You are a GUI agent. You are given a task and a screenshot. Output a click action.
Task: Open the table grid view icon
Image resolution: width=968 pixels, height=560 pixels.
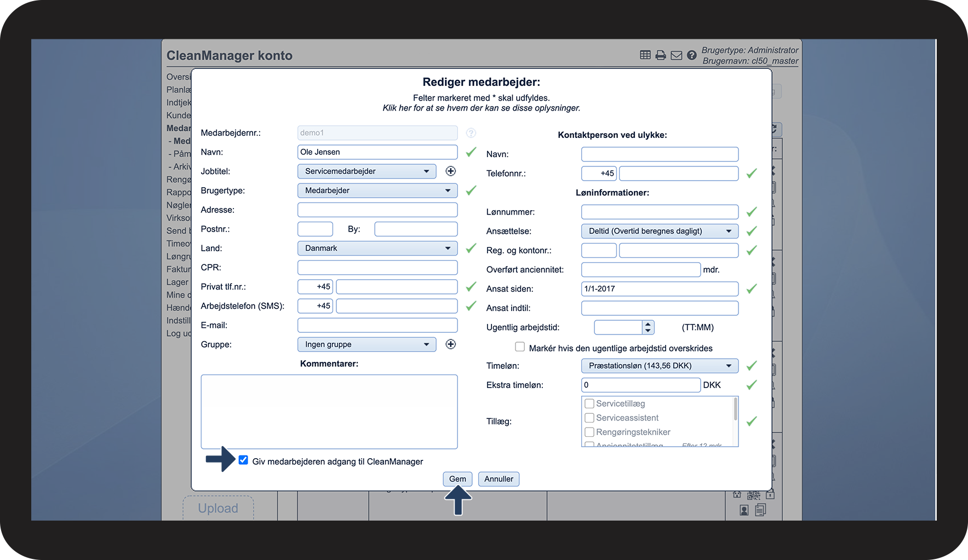pyautogui.click(x=645, y=55)
